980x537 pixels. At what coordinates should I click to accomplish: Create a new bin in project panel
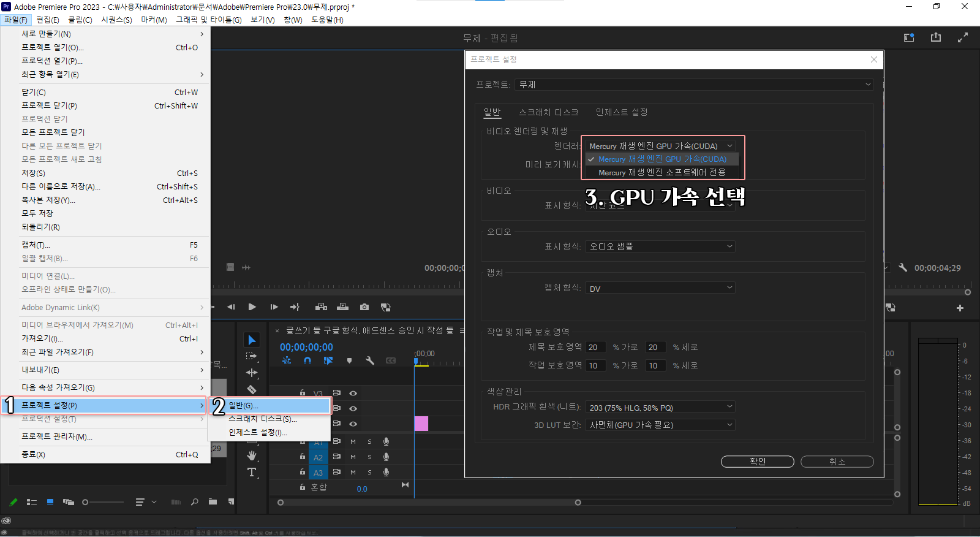coord(213,502)
